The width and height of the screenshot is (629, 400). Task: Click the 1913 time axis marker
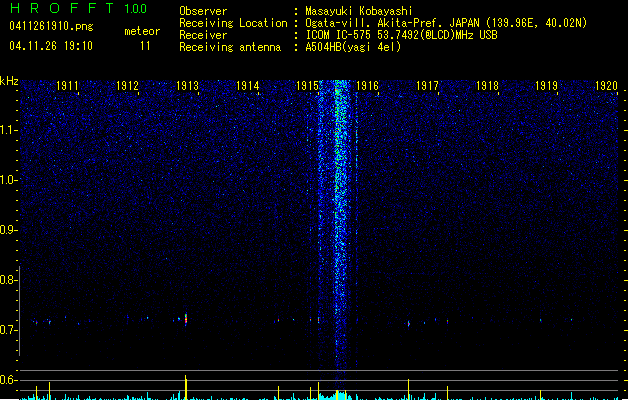187,86
